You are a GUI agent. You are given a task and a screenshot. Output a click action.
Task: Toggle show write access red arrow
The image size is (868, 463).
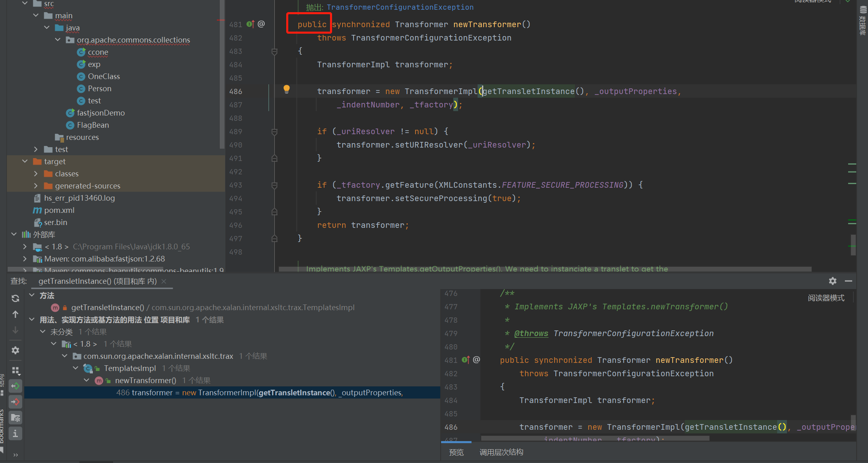[x=15, y=402]
